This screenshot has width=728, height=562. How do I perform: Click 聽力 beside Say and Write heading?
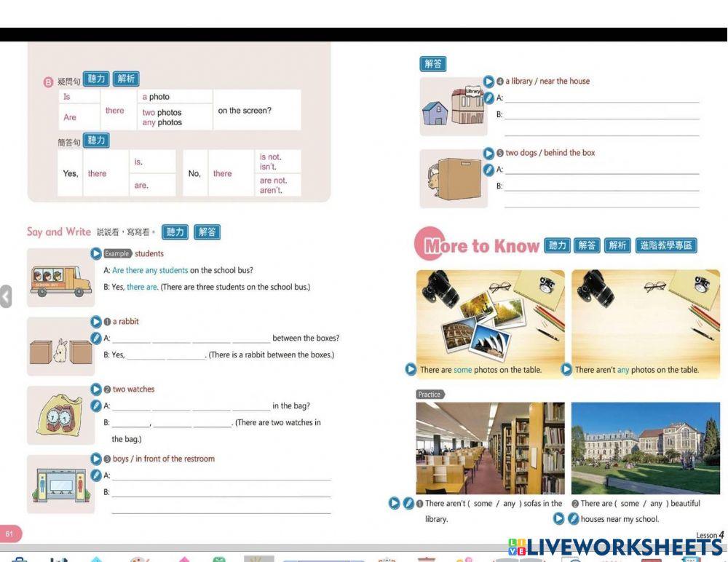click(x=175, y=232)
